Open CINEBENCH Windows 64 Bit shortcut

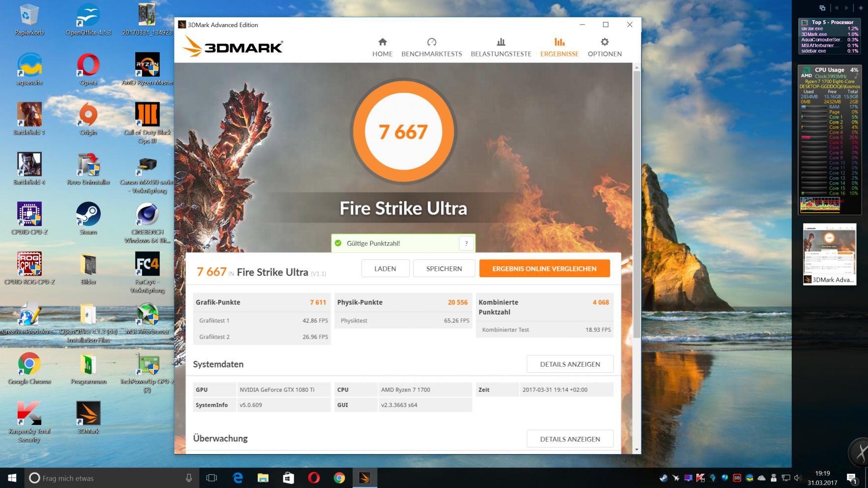[148, 223]
